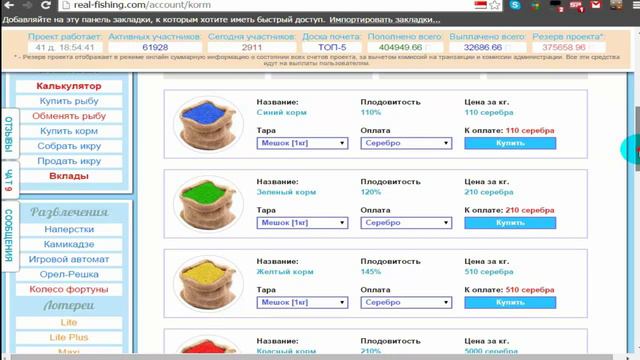The image size is (640, 360).
Task: Open Тара dropdown for Синий корм
Action: click(302, 143)
